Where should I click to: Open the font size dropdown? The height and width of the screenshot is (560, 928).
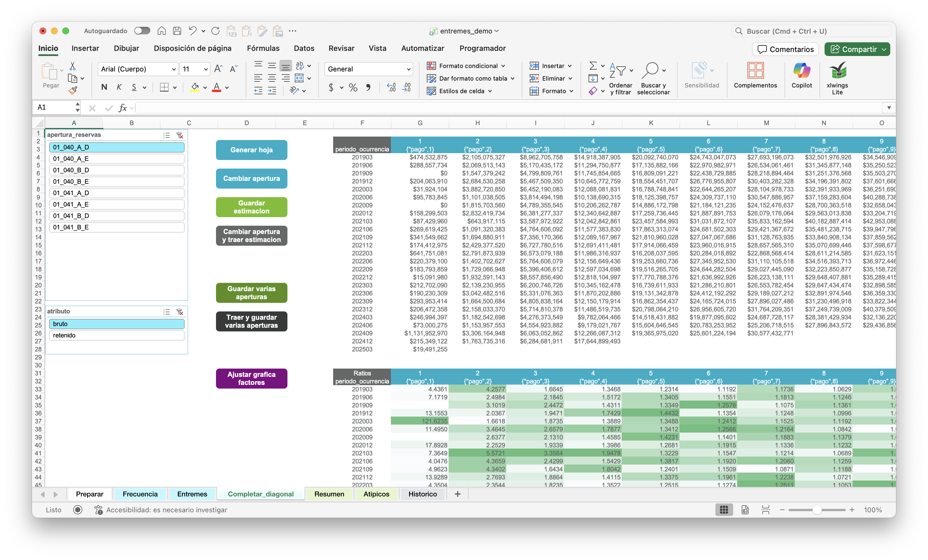(206, 69)
